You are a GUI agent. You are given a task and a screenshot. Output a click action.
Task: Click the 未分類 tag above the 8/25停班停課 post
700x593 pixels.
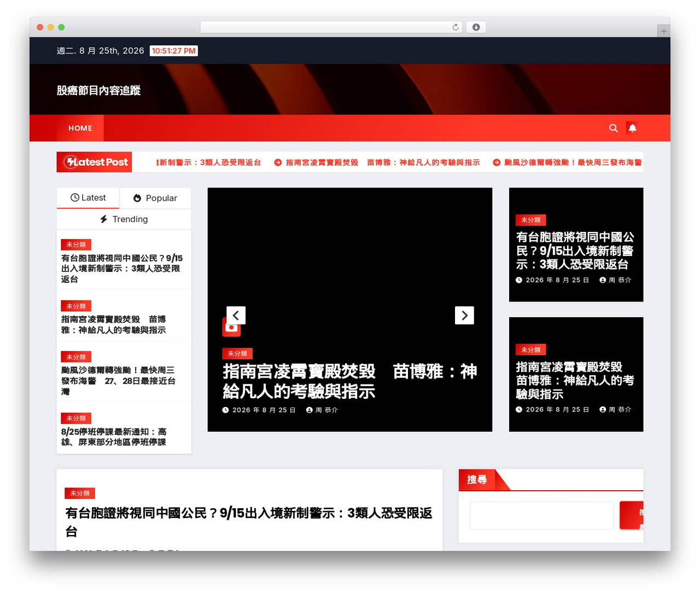pyautogui.click(x=76, y=418)
